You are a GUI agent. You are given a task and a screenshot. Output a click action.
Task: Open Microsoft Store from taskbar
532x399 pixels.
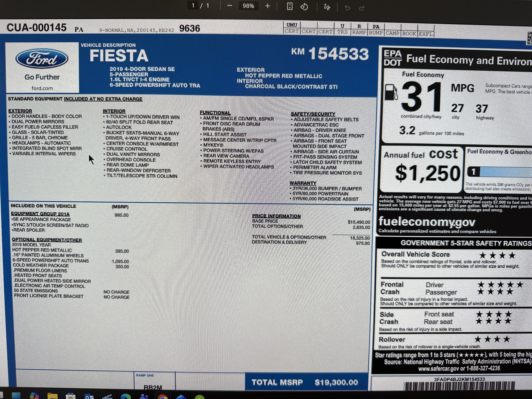coord(70,396)
